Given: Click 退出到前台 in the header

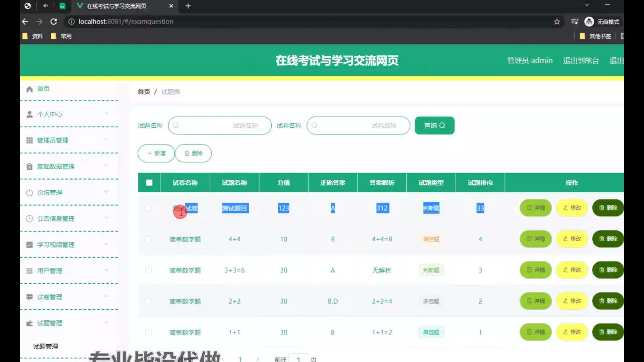Looking at the screenshot, I should 581,61.
